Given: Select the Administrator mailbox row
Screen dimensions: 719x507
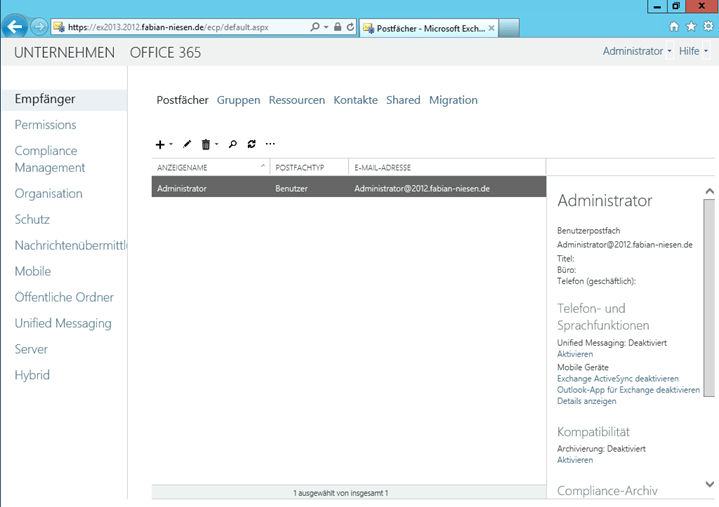Looking at the screenshot, I should pos(349,187).
